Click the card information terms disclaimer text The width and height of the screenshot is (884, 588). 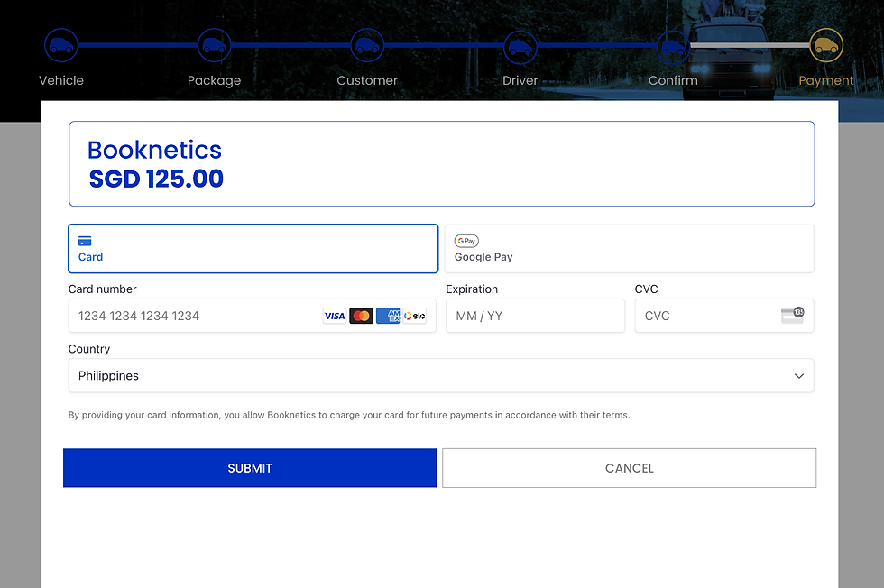pyautogui.click(x=349, y=415)
